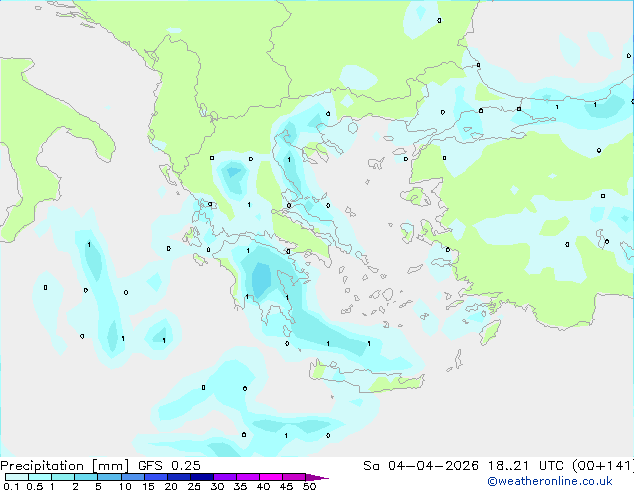Click the '(00+141)' forecast offset text
The width and height of the screenshot is (634, 490).
click(x=603, y=466)
